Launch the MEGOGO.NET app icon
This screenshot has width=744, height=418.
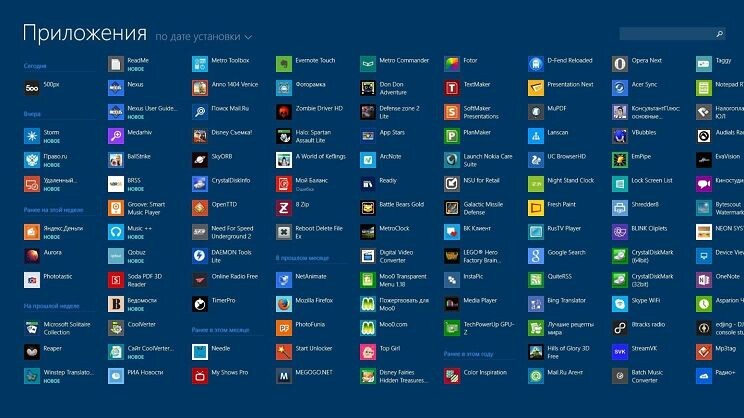(284, 376)
